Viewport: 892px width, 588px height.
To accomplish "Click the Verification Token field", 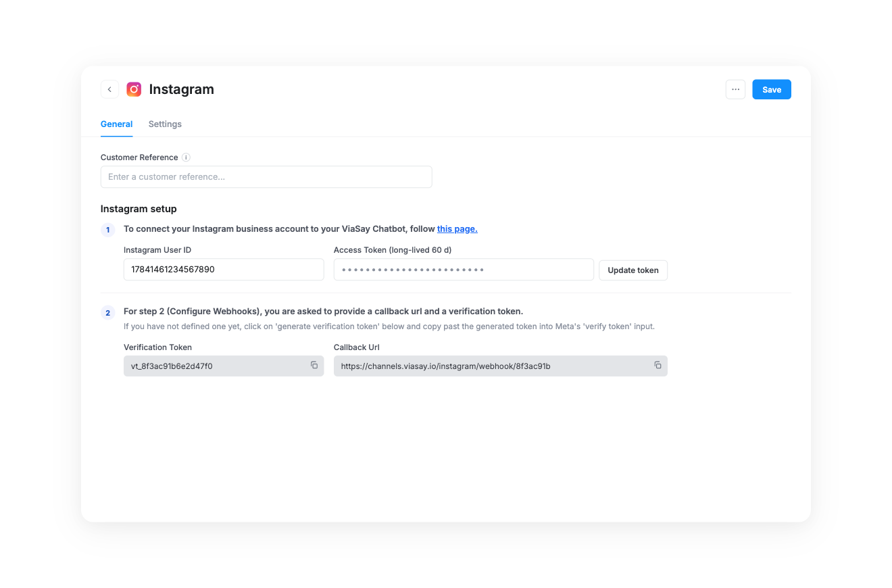I will tap(224, 366).
